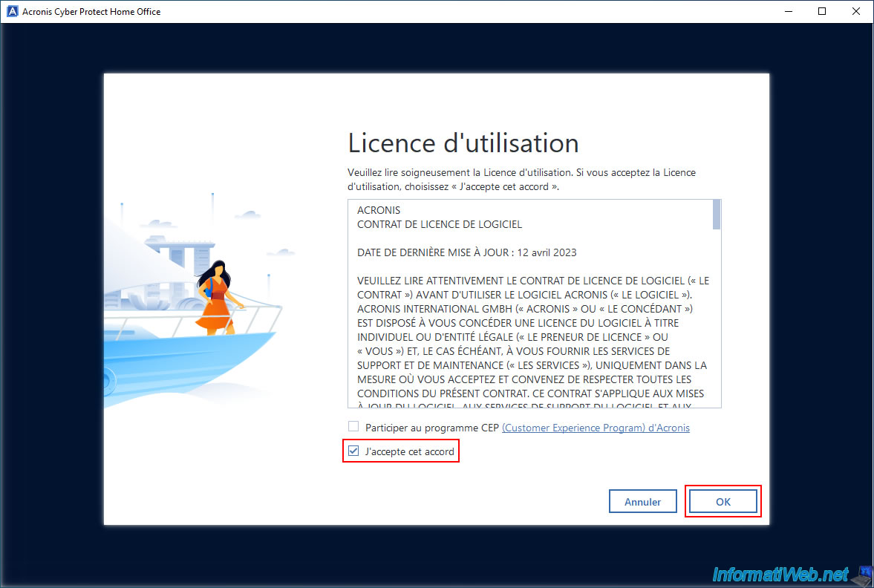Image resolution: width=874 pixels, height=588 pixels.
Task: Confirm the license with the OK button
Action: click(x=723, y=501)
